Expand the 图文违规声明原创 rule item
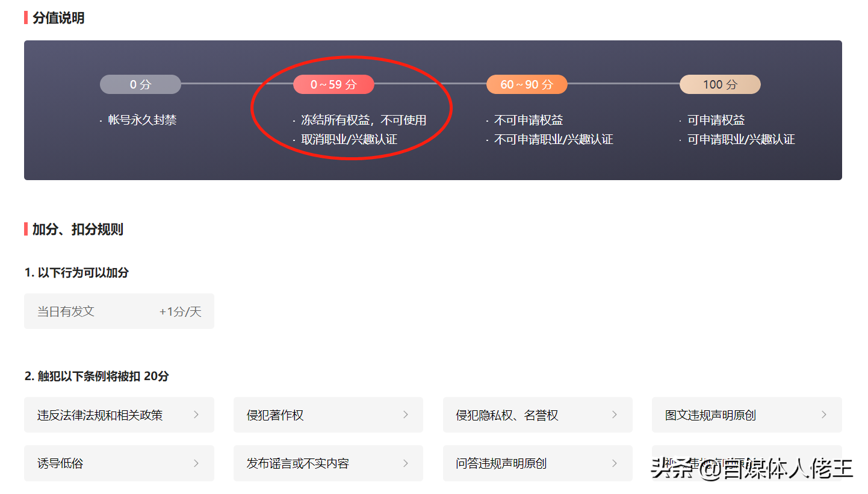Image resolution: width=868 pixels, height=494 pixels. (746, 414)
